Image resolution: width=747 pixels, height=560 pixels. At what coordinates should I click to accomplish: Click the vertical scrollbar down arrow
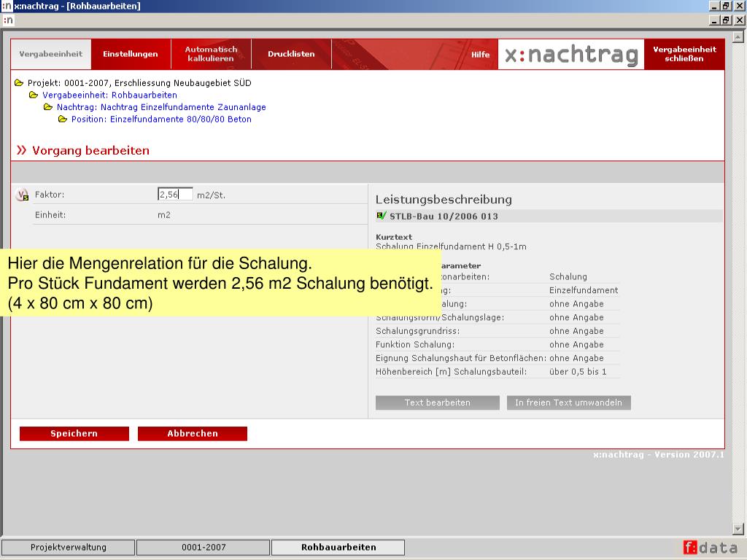point(738,529)
